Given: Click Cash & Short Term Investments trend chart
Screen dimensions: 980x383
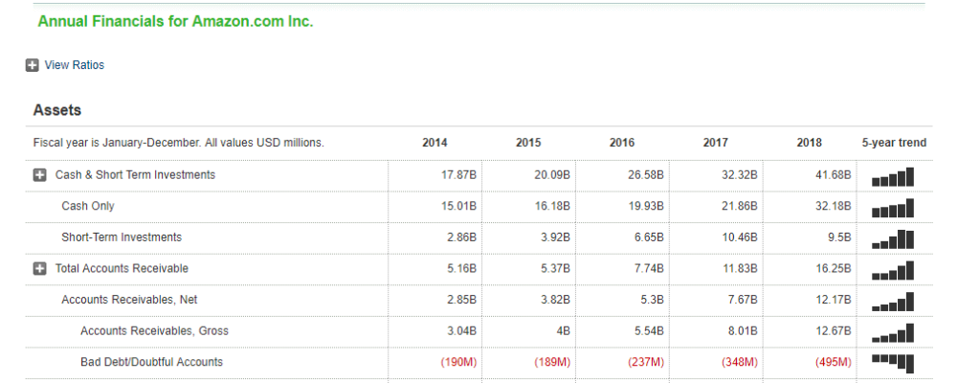Looking at the screenshot, I should click(x=893, y=177).
